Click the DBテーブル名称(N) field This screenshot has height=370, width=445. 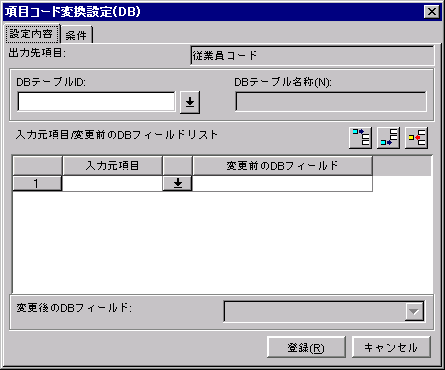(331, 102)
